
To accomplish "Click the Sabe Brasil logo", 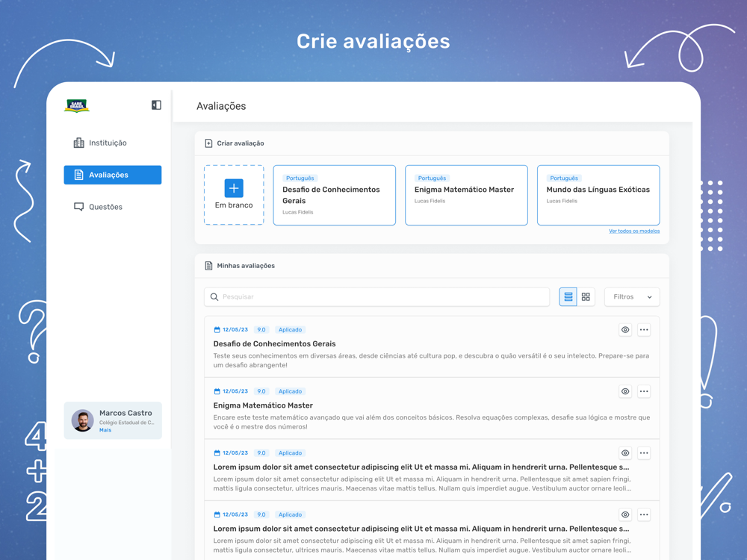I will [x=77, y=106].
